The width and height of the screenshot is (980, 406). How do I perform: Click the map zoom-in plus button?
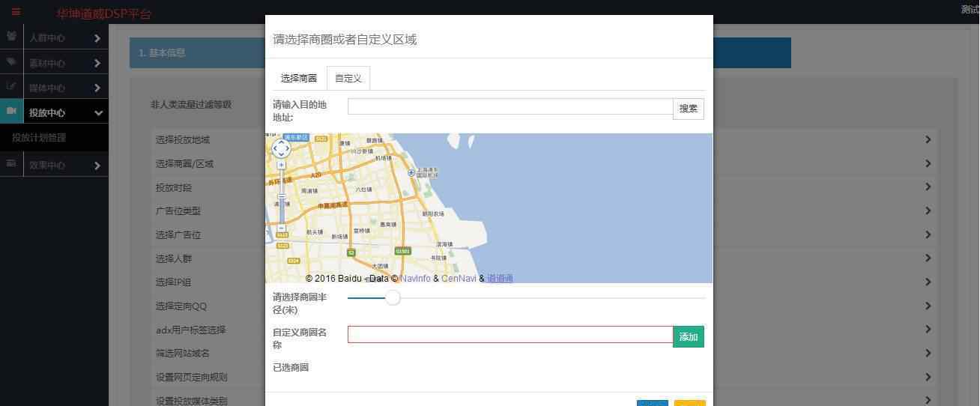click(x=281, y=165)
